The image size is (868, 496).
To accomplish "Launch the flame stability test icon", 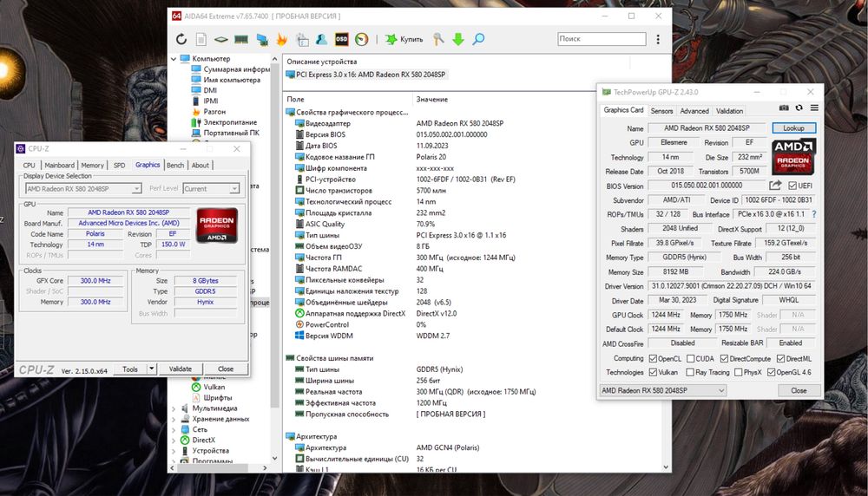I will [x=281, y=39].
